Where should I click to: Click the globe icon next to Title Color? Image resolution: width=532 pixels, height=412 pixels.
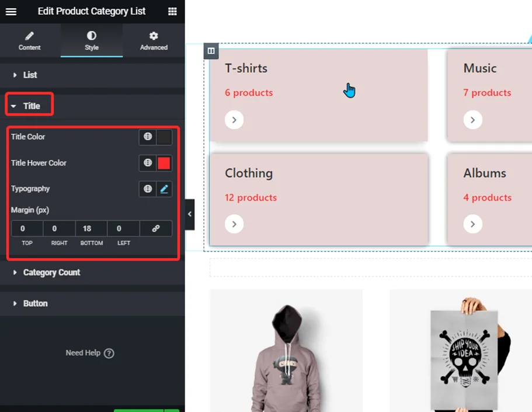tap(147, 136)
